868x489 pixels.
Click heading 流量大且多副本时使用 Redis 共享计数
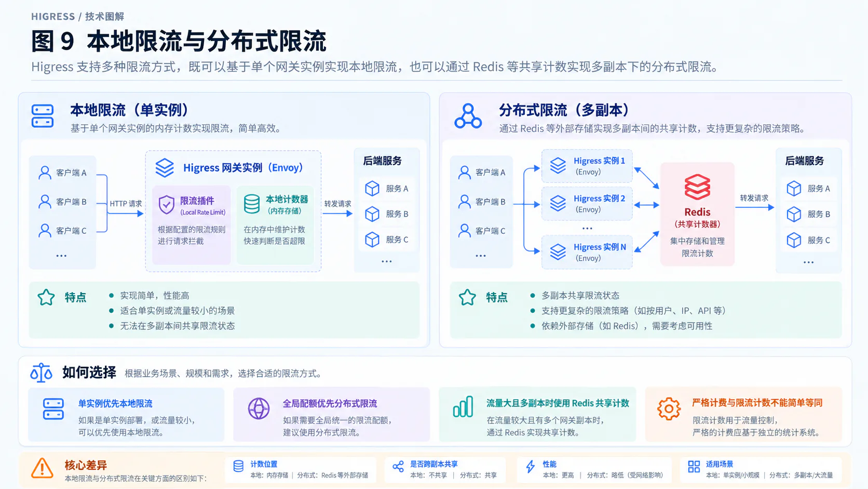coord(558,403)
